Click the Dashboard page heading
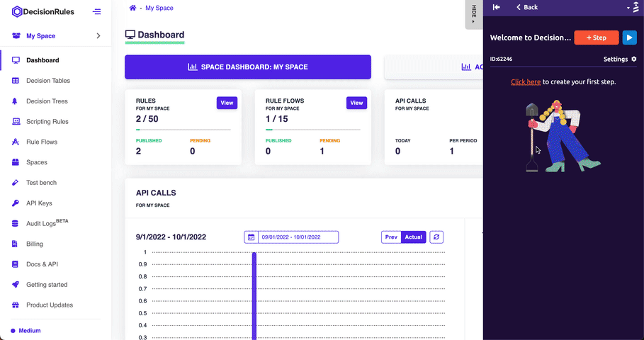This screenshot has width=644, height=340. (x=155, y=35)
